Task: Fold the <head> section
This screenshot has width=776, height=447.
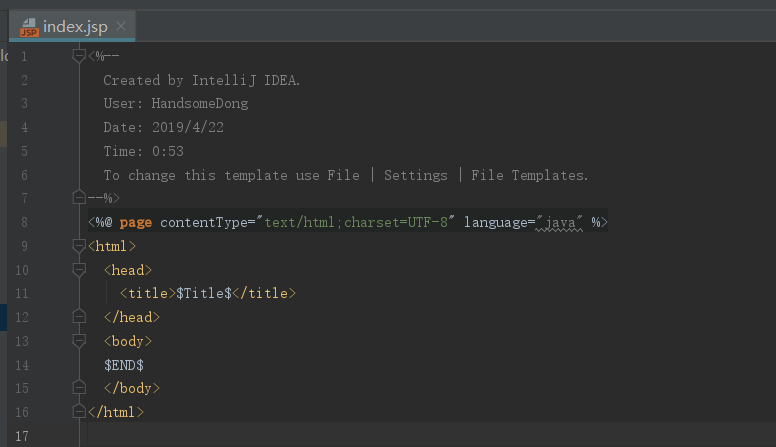Action: coord(80,269)
